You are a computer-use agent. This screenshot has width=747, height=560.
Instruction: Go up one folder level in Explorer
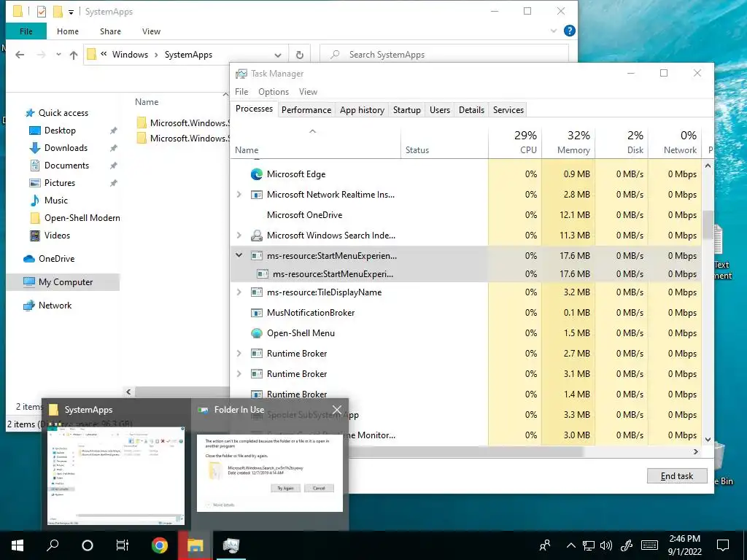click(74, 55)
